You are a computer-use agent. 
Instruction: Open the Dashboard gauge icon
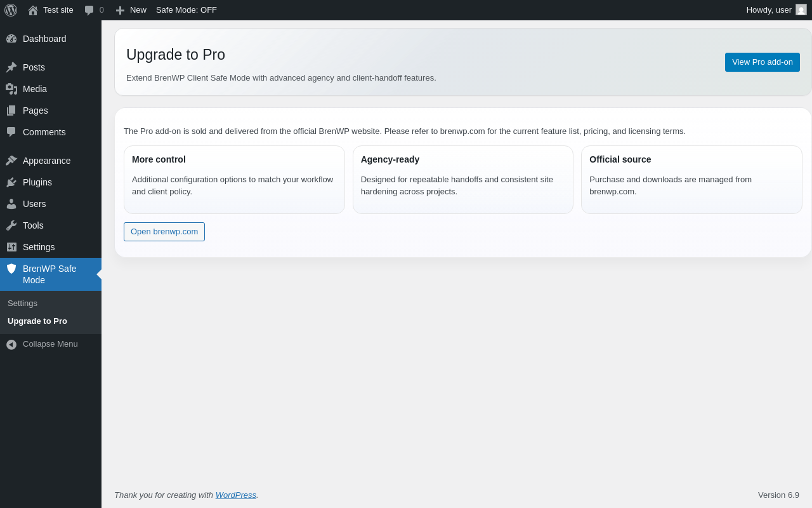pyautogui.click(x=11, y=39)
